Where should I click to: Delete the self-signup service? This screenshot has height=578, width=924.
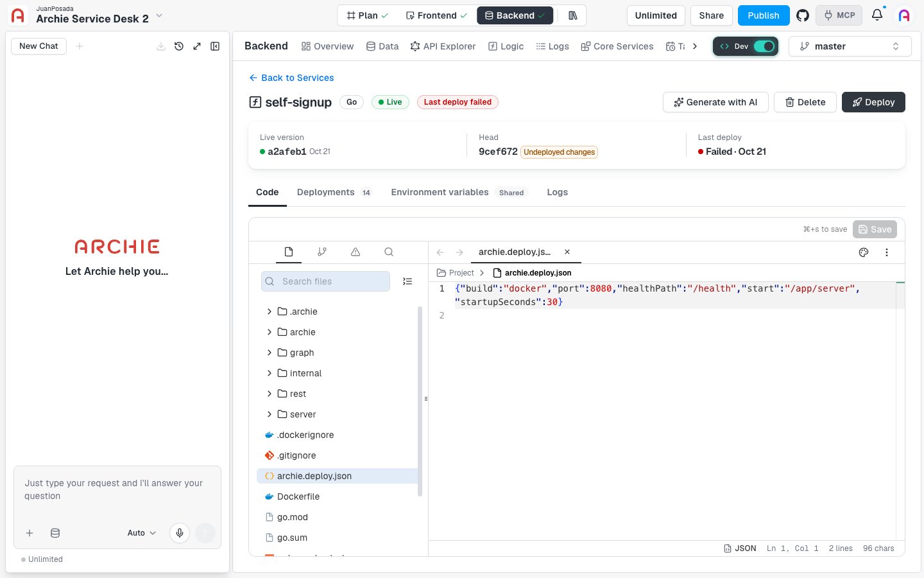coord(805,102)
